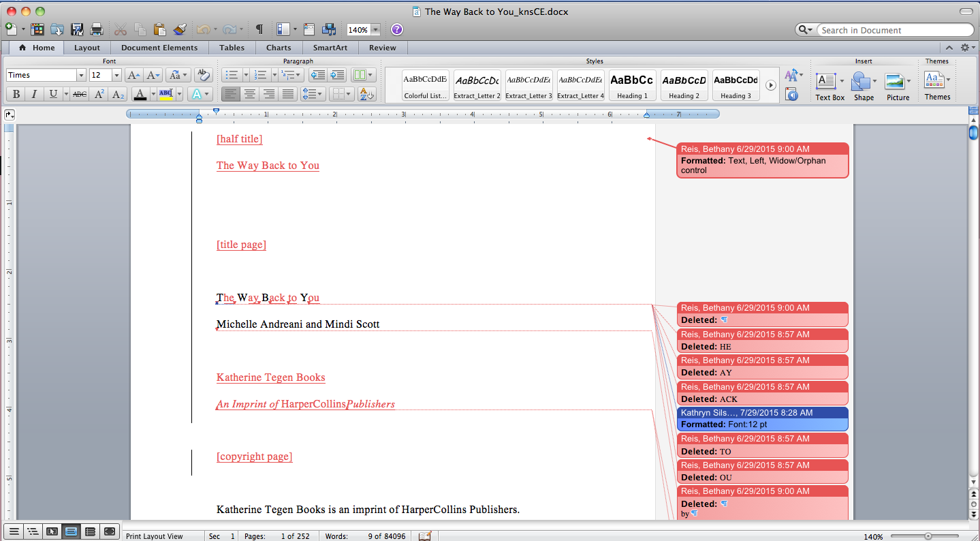Click the Print icon in toolbar
Image resolution: width=980 pixels, height=541 pixels.
97,29
